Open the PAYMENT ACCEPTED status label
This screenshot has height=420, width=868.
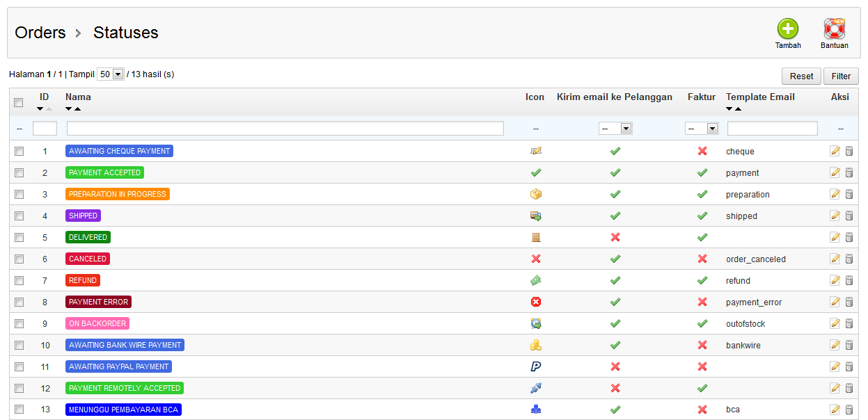point(104,172)
